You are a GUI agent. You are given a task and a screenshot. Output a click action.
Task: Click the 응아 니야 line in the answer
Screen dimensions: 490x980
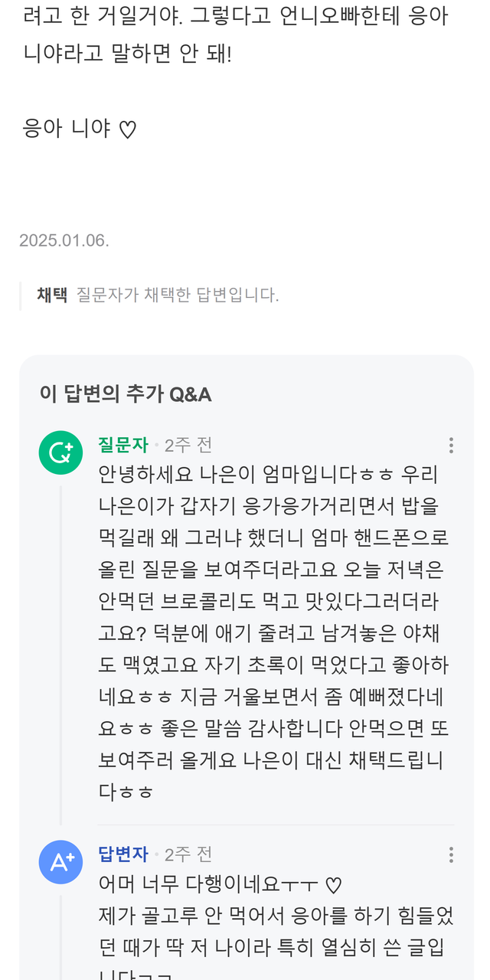tap(67, 129)
